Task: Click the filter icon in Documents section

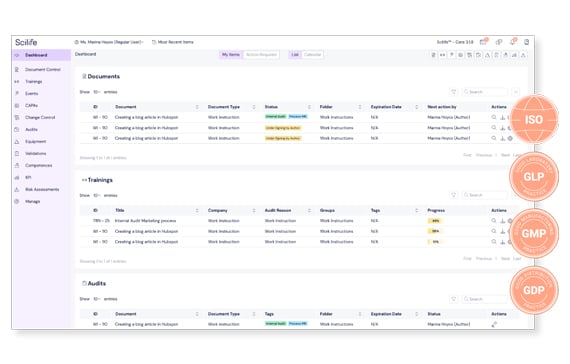Action: (454, 92)
